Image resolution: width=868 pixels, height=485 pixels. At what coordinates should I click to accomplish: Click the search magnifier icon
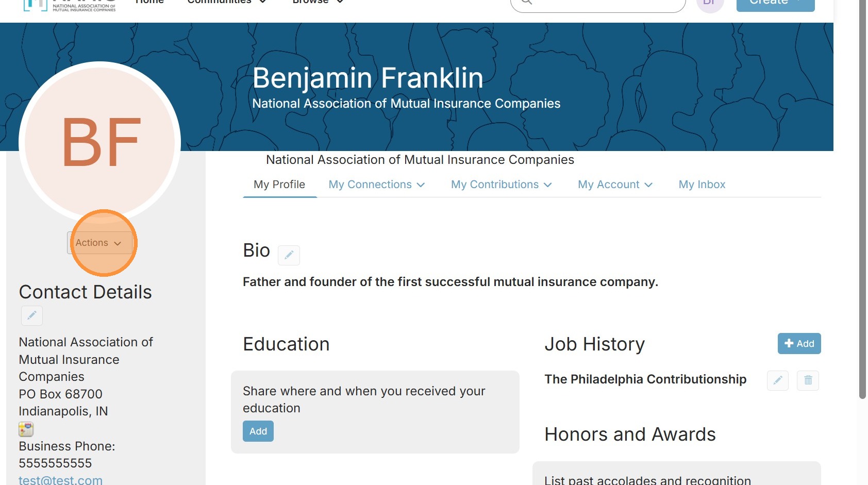(x=526, y=2)
